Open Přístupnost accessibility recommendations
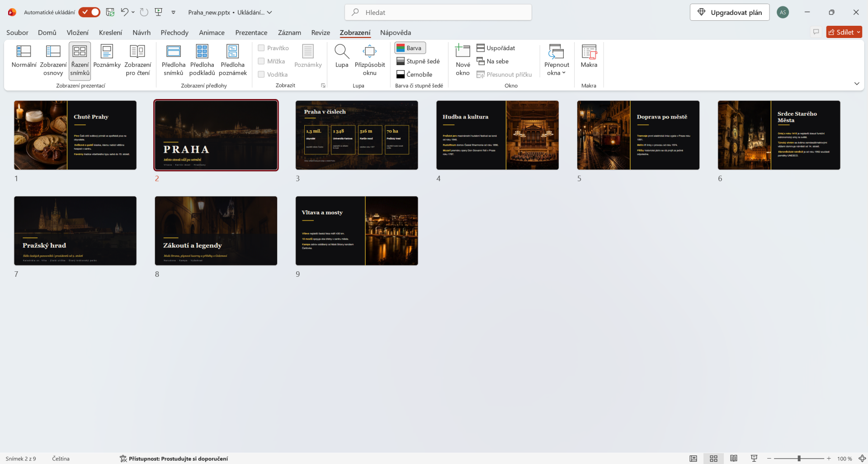The height and width of the screenshot is (464, 868). (174, 459)
